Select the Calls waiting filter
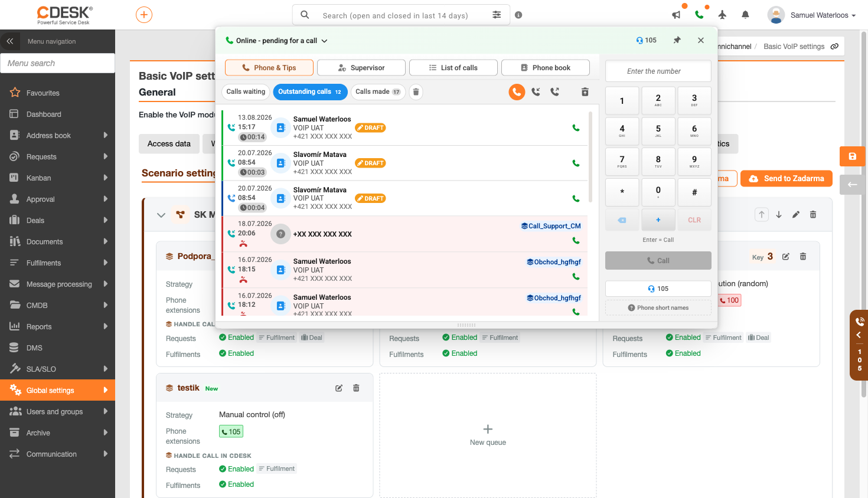Image resolution: width=868 pixels, height=498 pixels. tap(246, 92)
